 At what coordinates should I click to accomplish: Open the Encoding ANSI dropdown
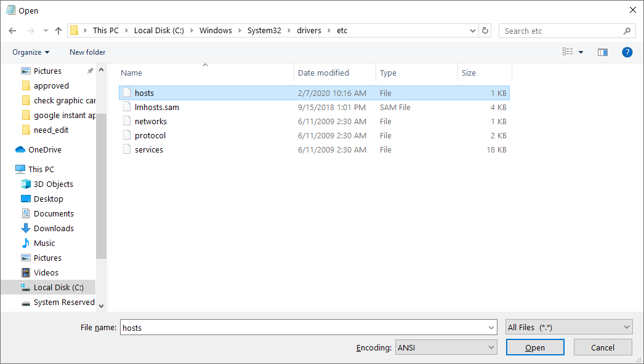point(446,347)
